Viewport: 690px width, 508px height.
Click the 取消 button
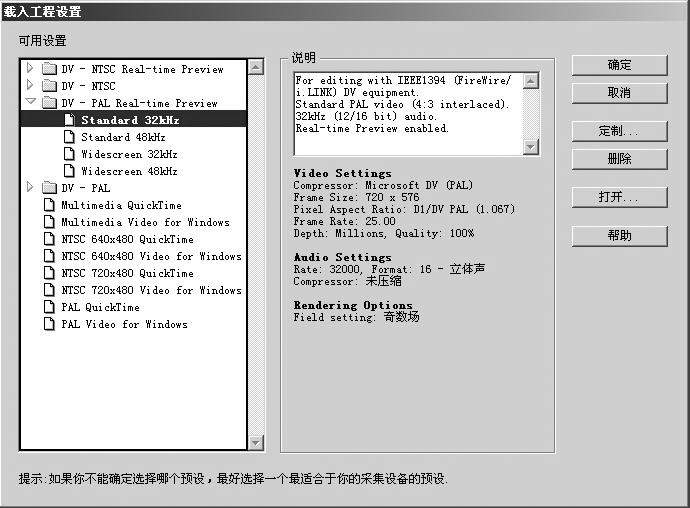point(620,93)
